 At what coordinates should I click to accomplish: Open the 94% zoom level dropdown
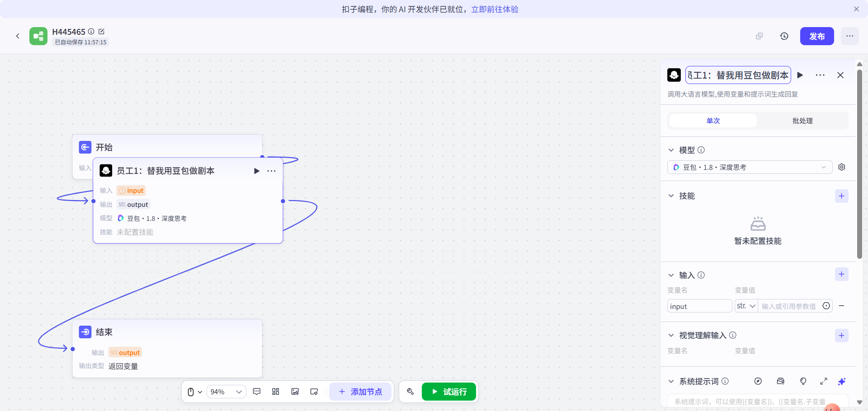tap(226, 392)
